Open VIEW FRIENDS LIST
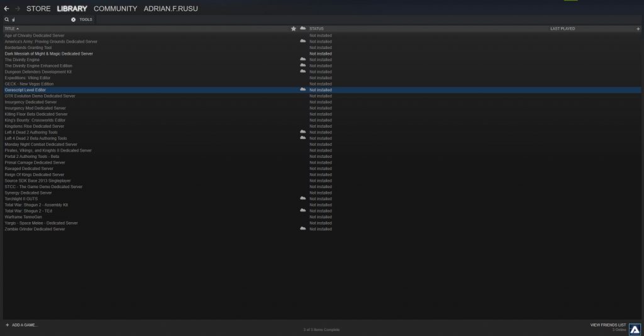644x336 pixels. coord(608,325)
